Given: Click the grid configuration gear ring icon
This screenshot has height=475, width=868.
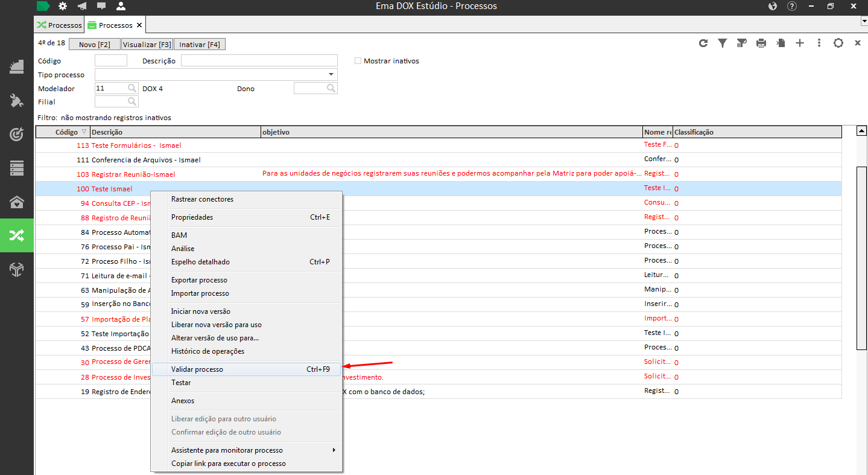Looking at the screenshot, I should (x=838, y=43).
